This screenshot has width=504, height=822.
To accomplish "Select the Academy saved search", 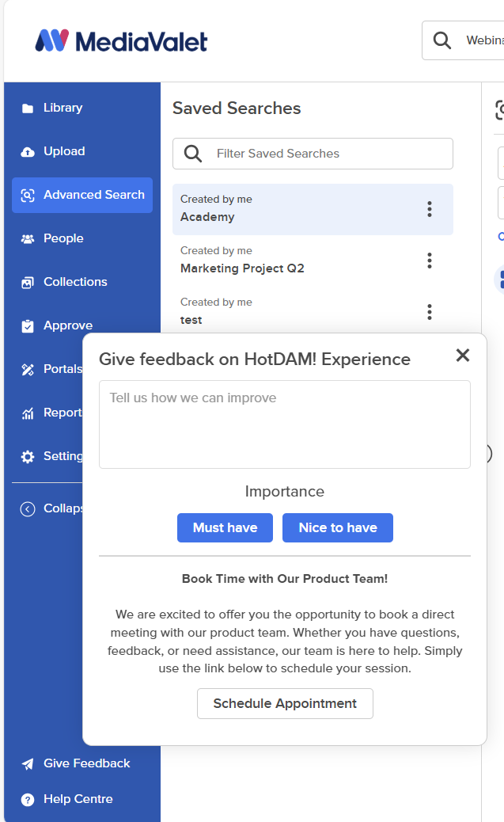I will (x=313, y=209).
